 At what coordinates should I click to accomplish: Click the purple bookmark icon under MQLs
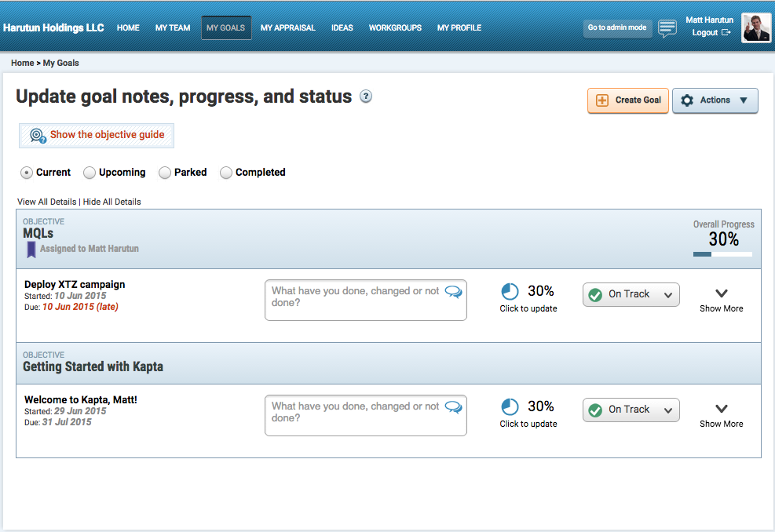31,250
